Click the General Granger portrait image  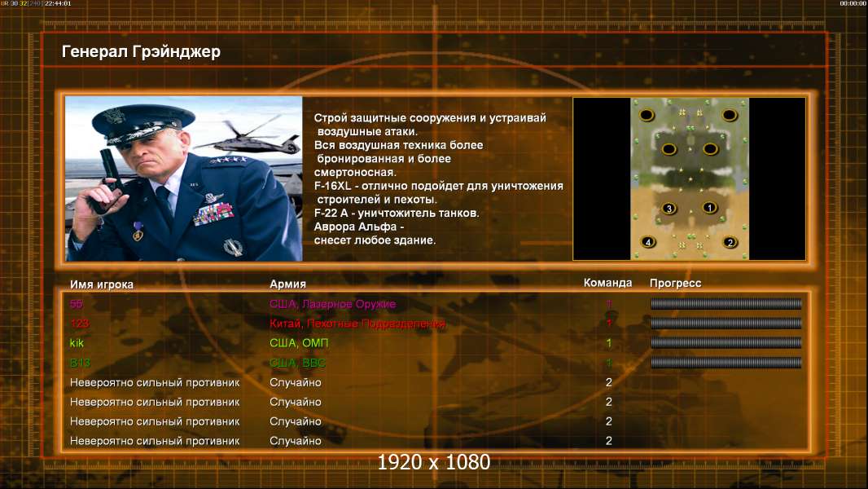(184, 178)
